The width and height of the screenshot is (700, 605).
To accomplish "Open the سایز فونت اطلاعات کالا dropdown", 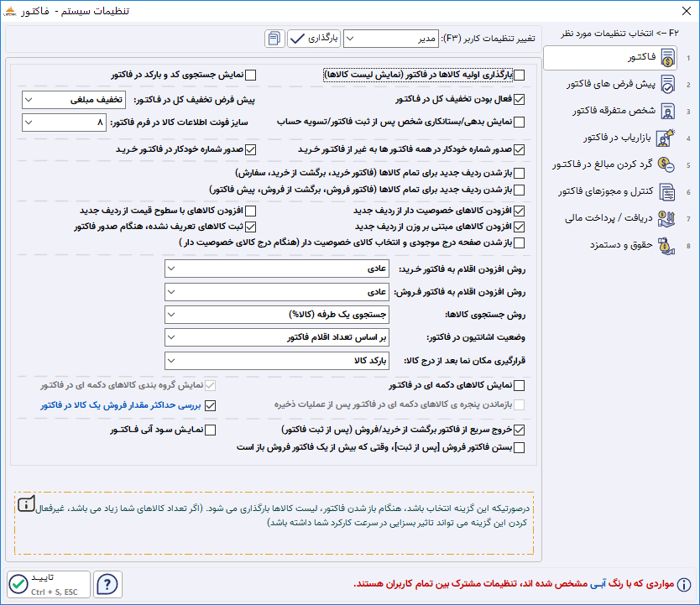I will (65, 123).
